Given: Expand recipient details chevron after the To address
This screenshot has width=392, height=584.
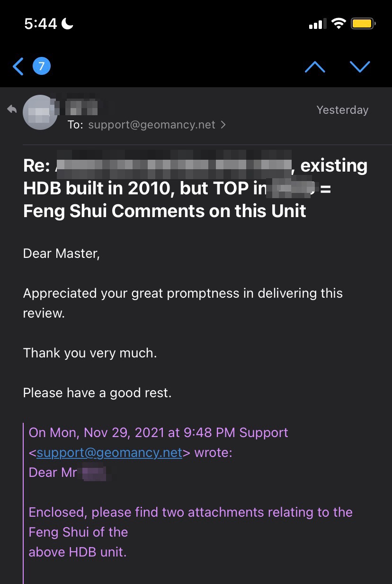Looking at the screenshot, I should (x=223, y=125).
